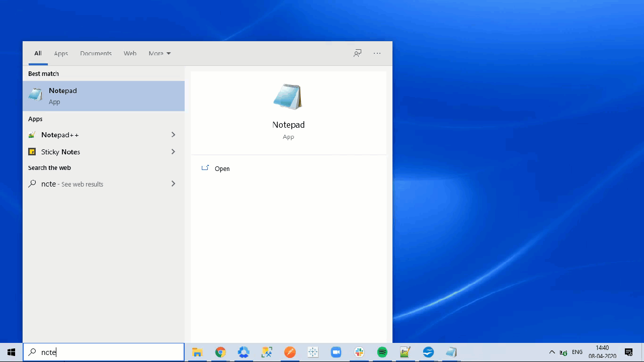Click the Sticky Notes app icon
This screenshot has width=644, height=362.
click(32, 152)
